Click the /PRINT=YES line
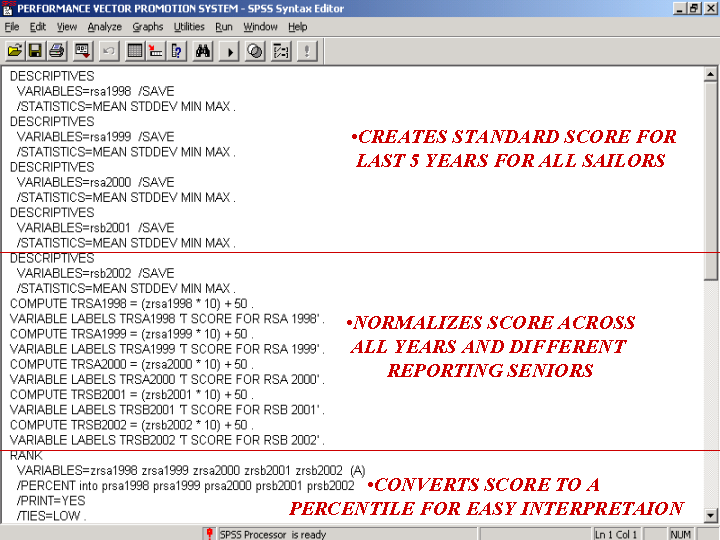 [51, 501]
